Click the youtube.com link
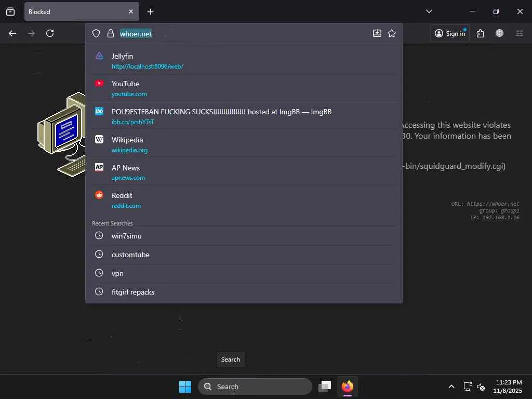 click(x=129, y=94)
